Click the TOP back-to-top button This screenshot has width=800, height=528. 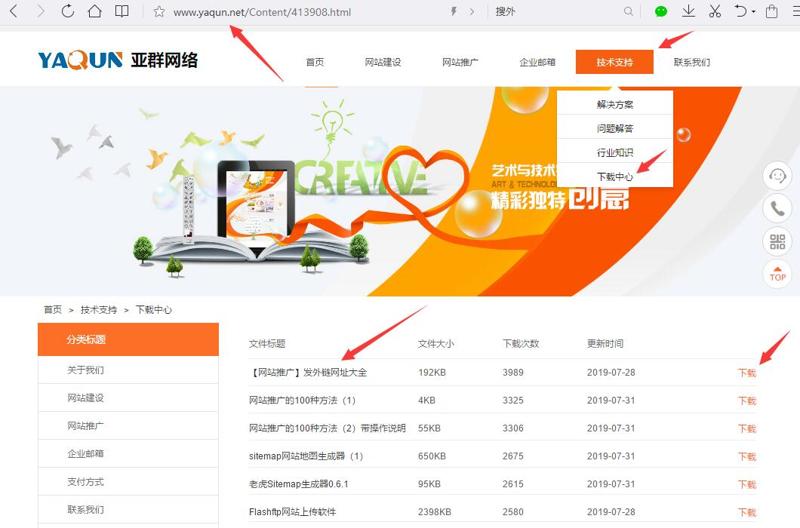pyautogui.click(x=777, y=272)
